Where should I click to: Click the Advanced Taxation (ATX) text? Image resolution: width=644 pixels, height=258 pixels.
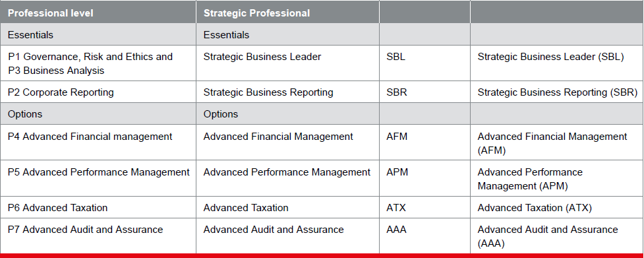click(535, 208)
